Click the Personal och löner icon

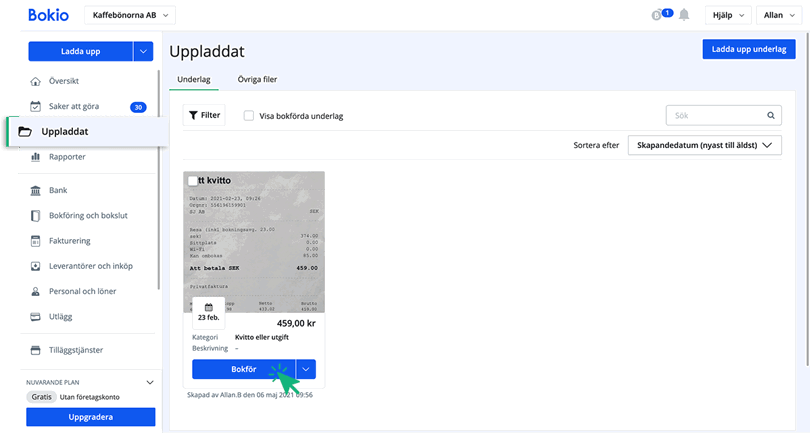[36, 291]
